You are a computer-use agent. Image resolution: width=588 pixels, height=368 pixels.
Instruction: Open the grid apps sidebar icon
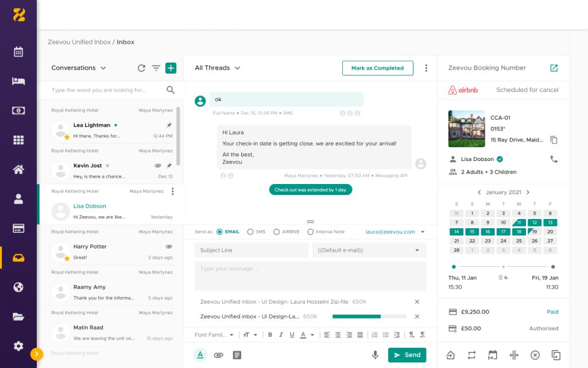[x=18, y=140]
